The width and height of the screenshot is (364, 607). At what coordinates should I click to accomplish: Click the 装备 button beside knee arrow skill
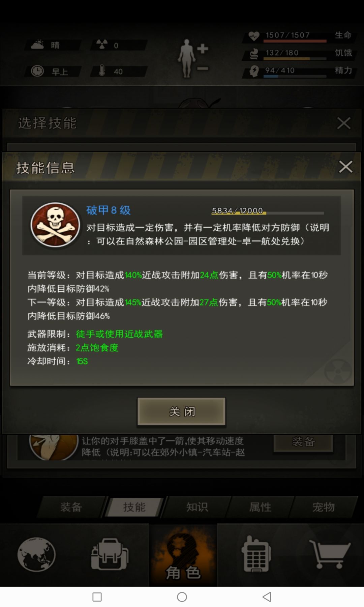point(303,442)
